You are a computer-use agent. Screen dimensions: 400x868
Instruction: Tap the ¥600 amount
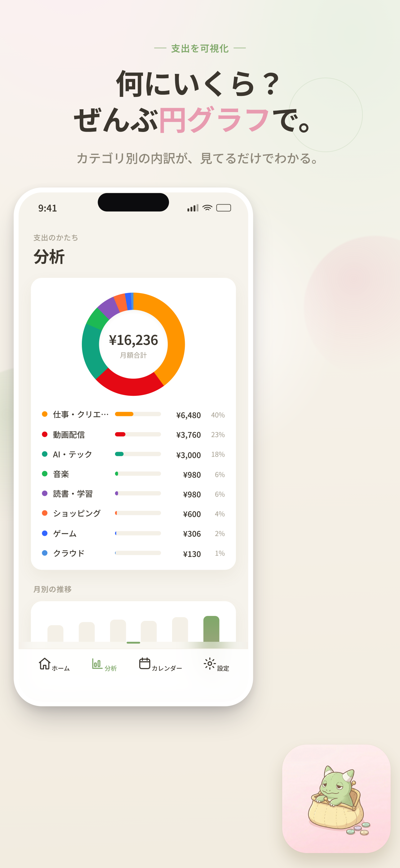192,514
